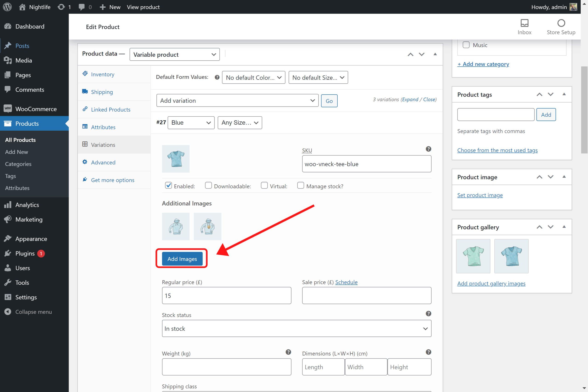Viewport: 588px width, 392px height.
Task: Tick the Downloadable checkbox
Action: click(x=208, y=186)
